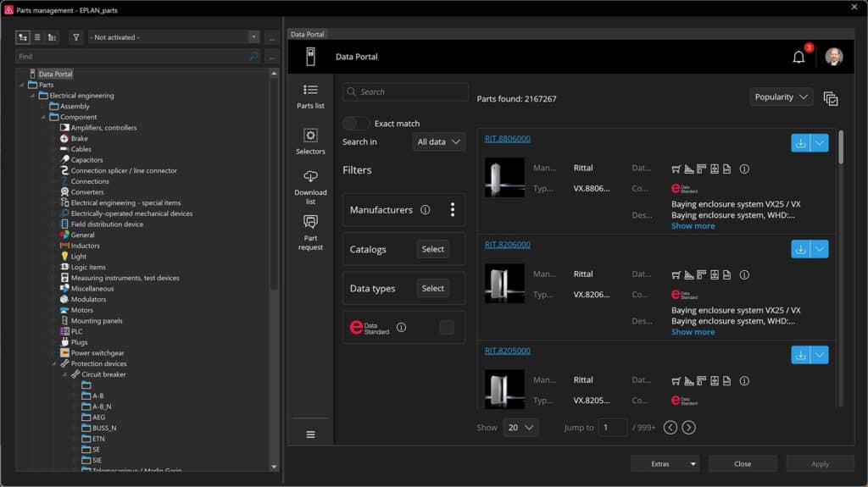Open the Download list icon
868x487 pixels.
coord(310,176)
